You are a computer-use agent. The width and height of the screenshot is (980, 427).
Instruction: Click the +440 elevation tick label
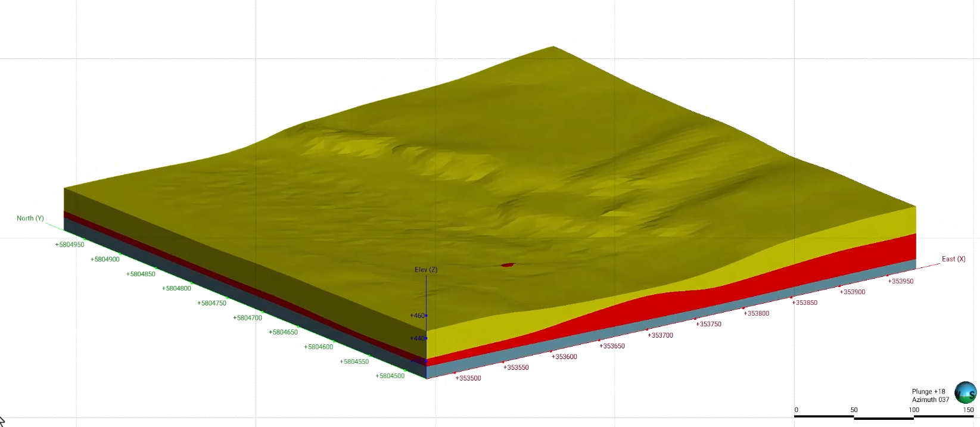tap(418, 338)
